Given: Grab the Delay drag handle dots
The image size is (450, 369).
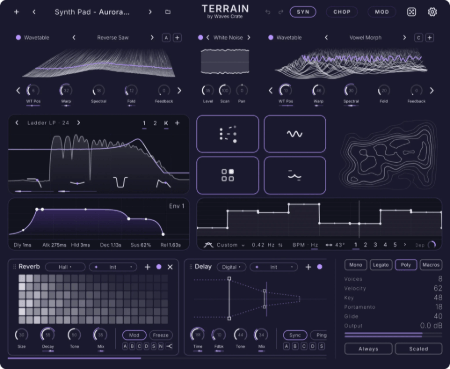Looking at the screenshot, I should (190, 267).
